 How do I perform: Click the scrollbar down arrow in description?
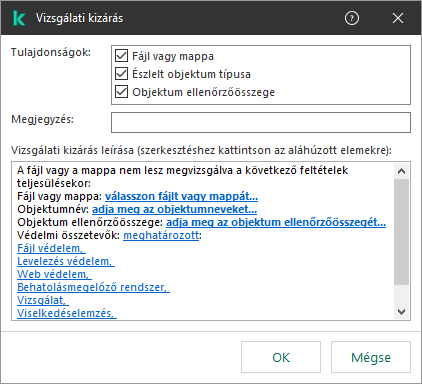402,312
